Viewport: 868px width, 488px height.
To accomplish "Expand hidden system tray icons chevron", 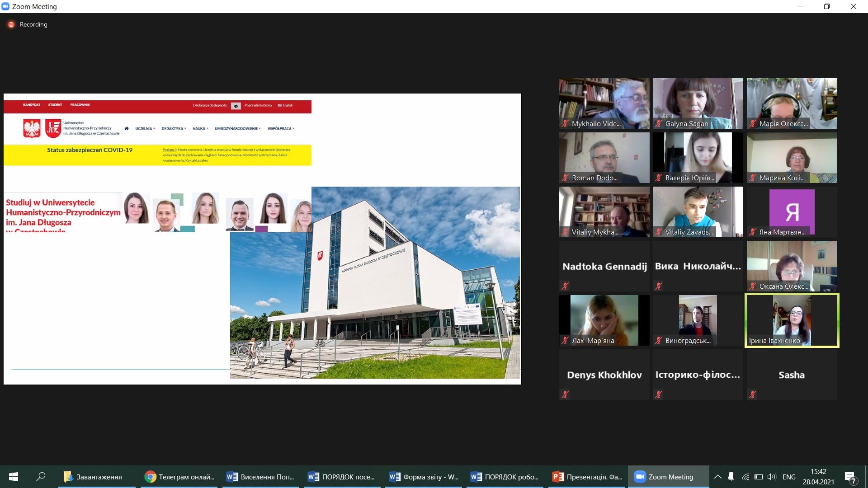I will 717,477.
